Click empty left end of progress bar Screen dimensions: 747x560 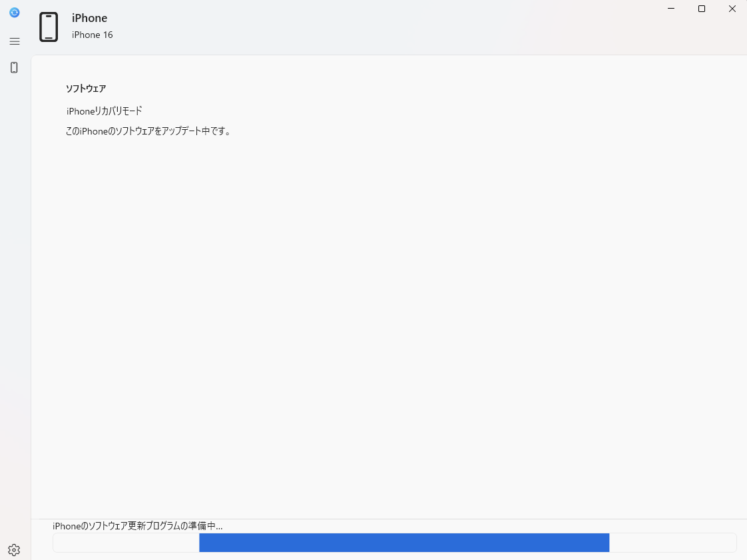[125, 543]
